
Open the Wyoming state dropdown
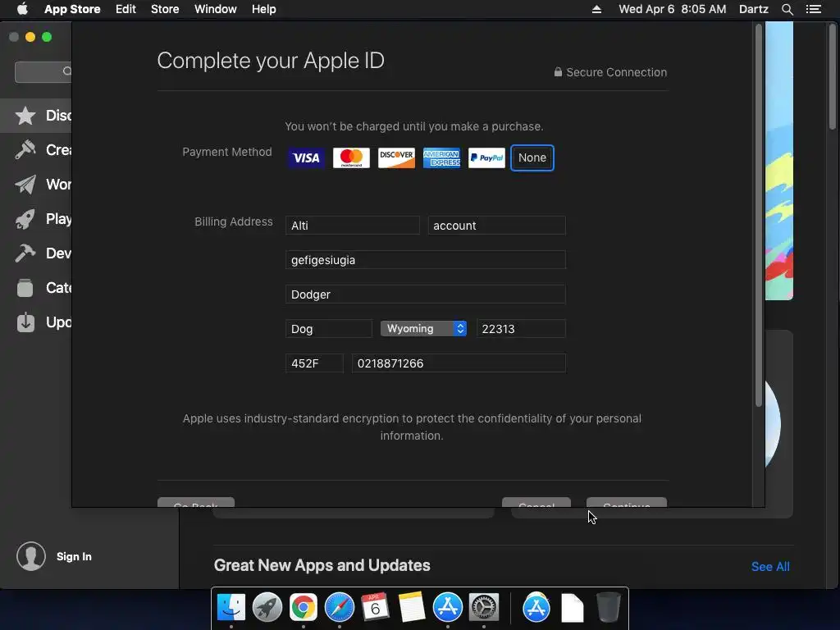[423, 328]
